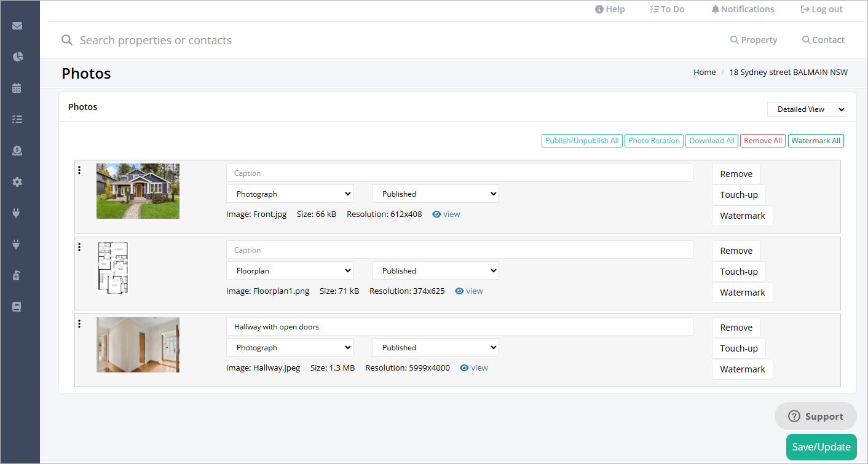Screen dimensions: 868x464
Task: Click the green Save/Update button
Action: click(821, 447)
